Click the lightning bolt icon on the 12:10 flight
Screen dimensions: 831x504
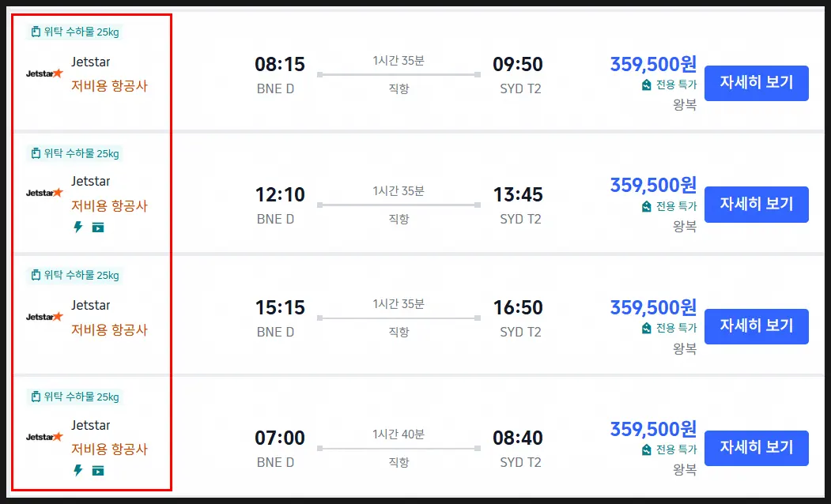[x=78, y=228]
